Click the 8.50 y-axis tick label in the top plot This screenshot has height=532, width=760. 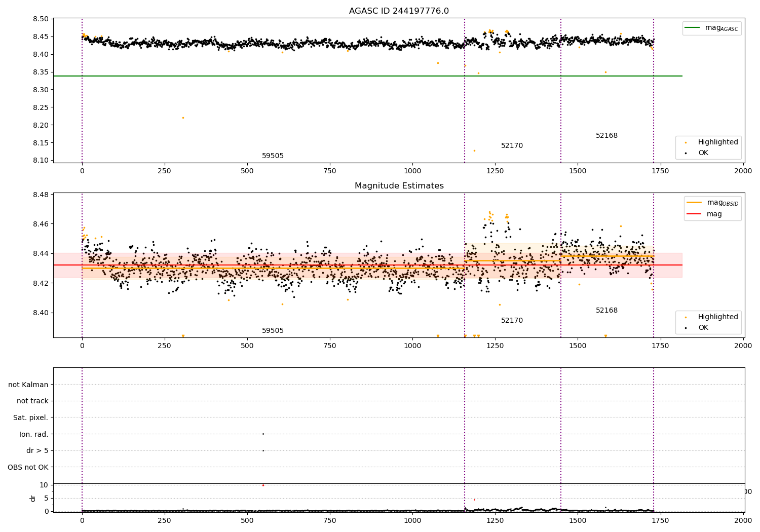(41, 19)
